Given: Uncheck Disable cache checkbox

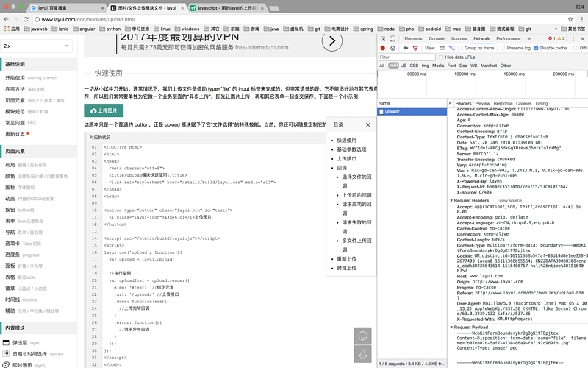Looking at the screenshot, I should tap(537, 48).
